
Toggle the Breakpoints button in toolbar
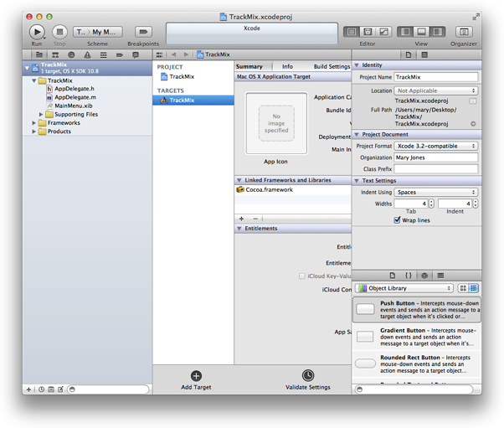coord(143,32)
